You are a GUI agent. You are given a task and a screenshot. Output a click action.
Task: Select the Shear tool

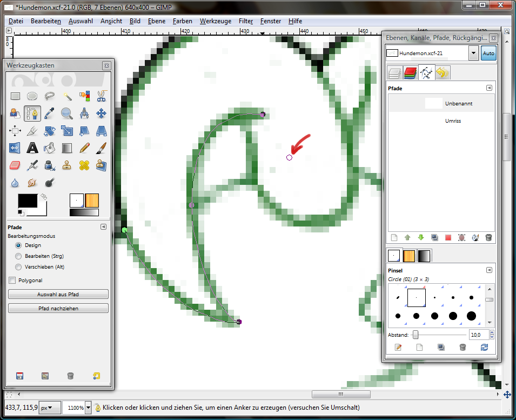pos(84,131)
